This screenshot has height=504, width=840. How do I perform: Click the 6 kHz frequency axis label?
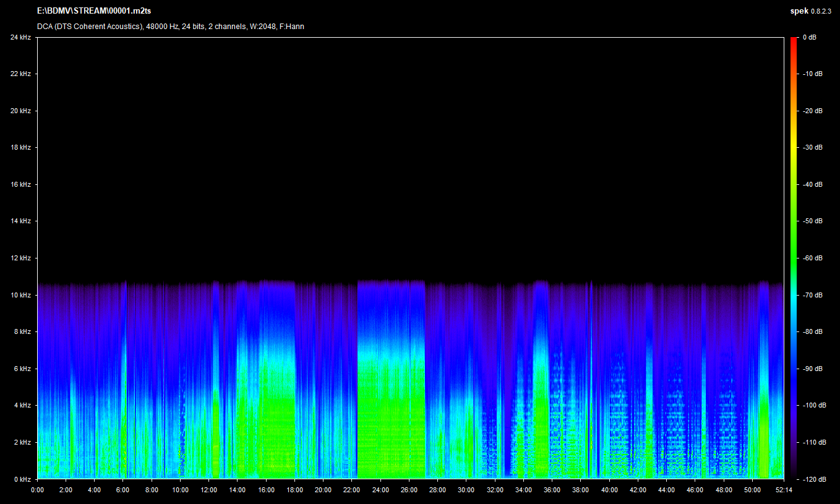pyautogui.click(x=22, y=369)
